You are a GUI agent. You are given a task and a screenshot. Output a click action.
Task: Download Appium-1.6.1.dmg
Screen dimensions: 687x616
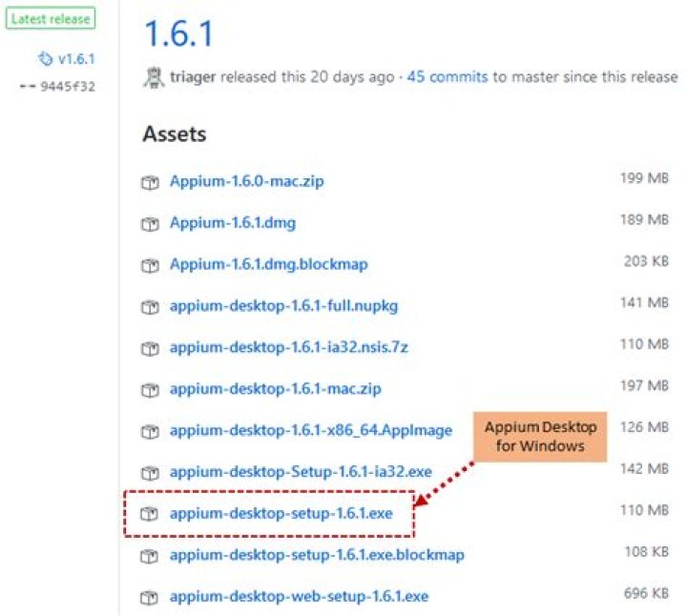pos(233,222)
